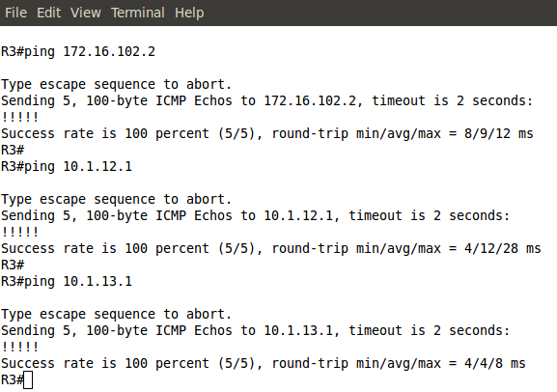The height and width of the screenshot is (392, 557).
Task: Click the line sending Echos to 172.16.102.2
Action: click(x=266, y=101)
